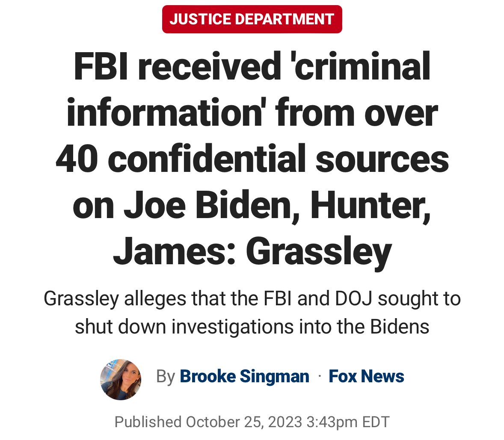Click the word "Published" in the dateline
Viewport: 504px width, 440px height.
coord(148,422)
